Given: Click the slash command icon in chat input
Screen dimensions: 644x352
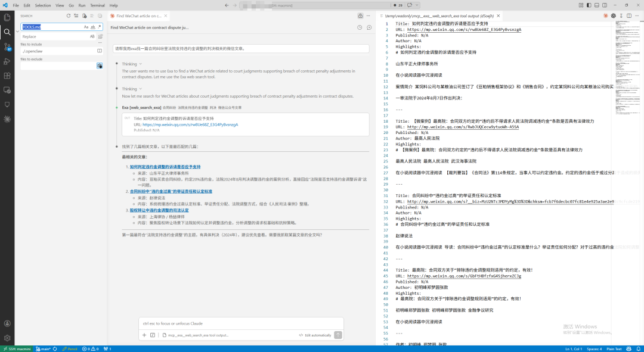Looking at the screenshot, I should [x=153, y=335].
